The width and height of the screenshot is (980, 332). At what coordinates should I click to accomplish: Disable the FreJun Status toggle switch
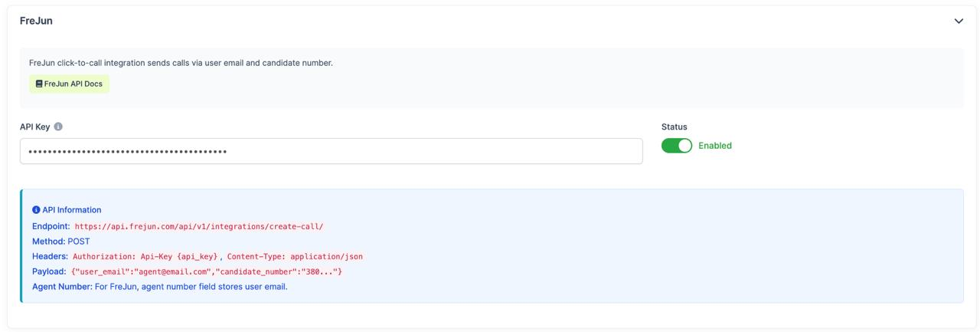click(676, 146)
